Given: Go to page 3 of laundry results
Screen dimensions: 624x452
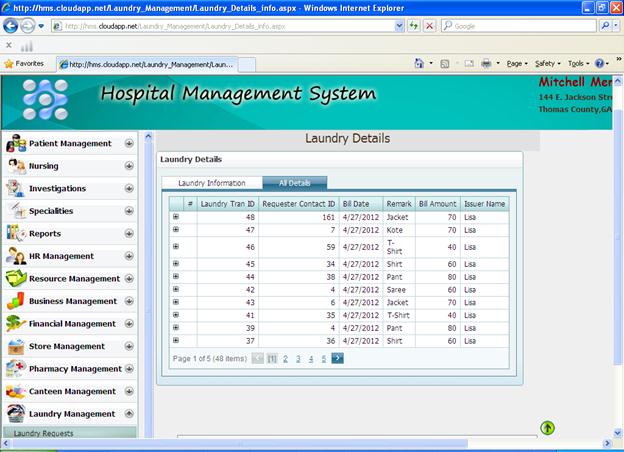Looking at the screenshot, I should [298, 358].
